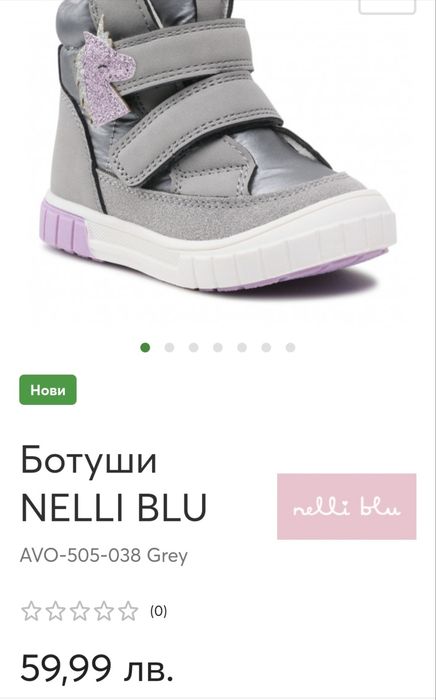
Task: Click the second rating star
Action: coord(55,611)
